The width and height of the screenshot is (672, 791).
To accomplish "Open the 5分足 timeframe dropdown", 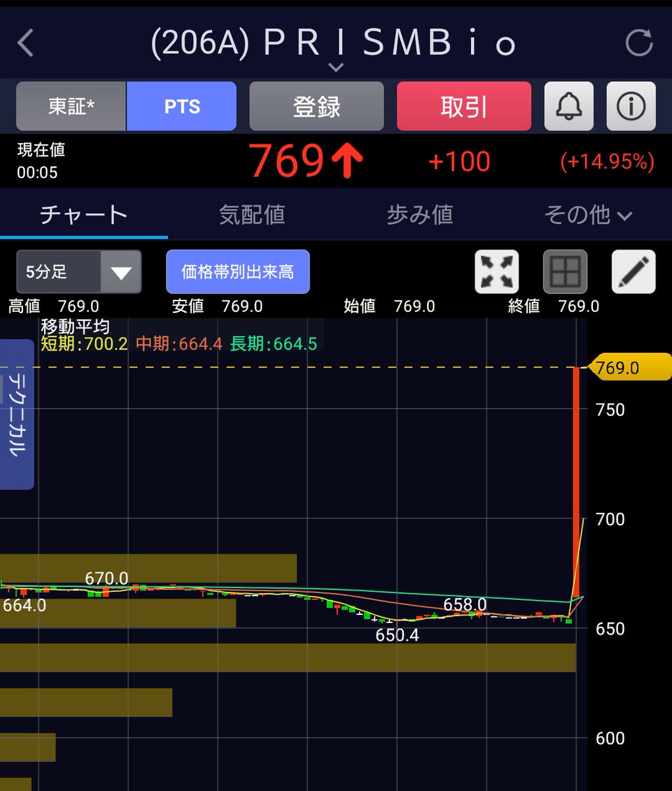I will (79, 272).
